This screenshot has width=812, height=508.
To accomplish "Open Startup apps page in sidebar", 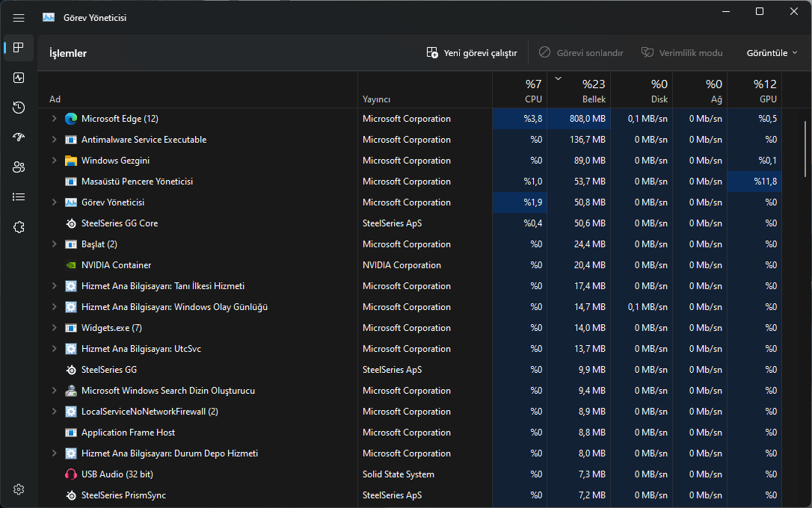I will (x=19, y=137).
